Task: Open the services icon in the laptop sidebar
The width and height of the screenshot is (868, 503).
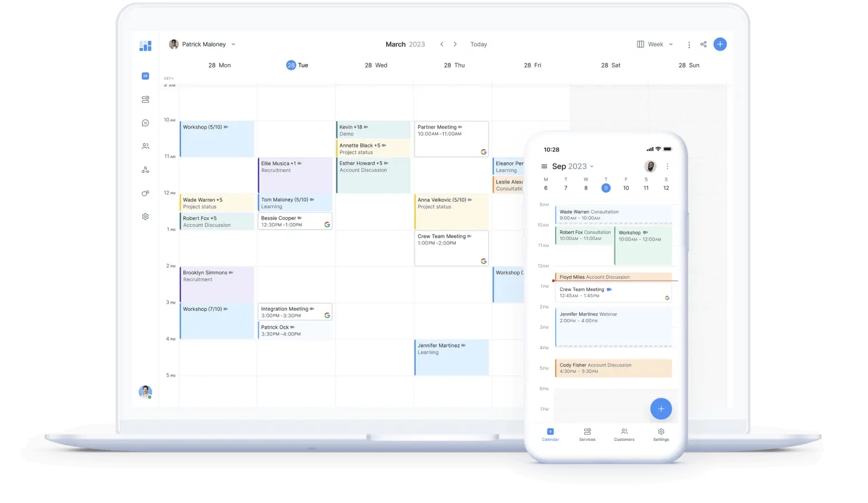Action: [x=145, y=99]
